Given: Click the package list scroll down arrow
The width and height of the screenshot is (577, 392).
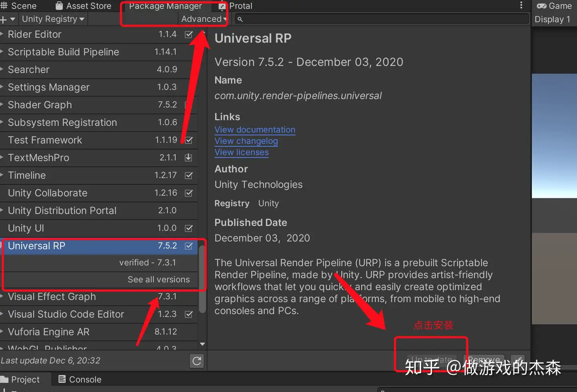Looking at the screenshot, I should [x=202, y=344].
